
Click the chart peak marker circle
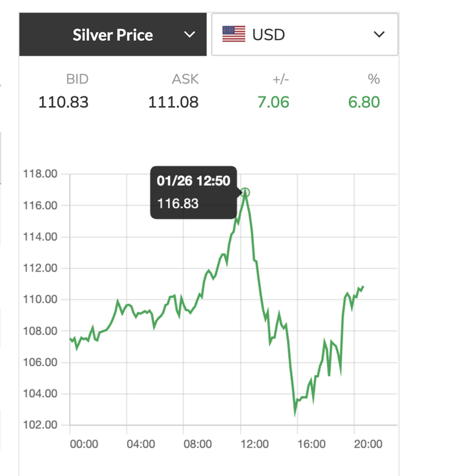[x=246, y=192]
